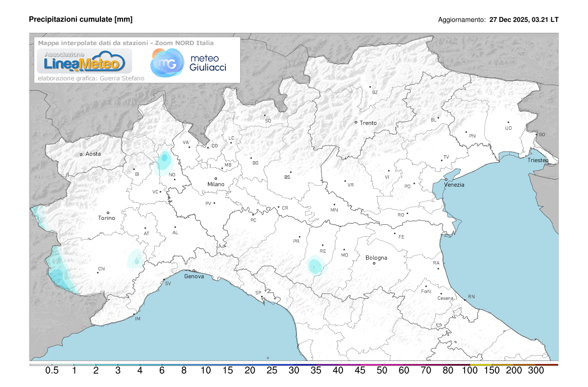Click the 0.5 mm legend value

click(x=52, y=371)
